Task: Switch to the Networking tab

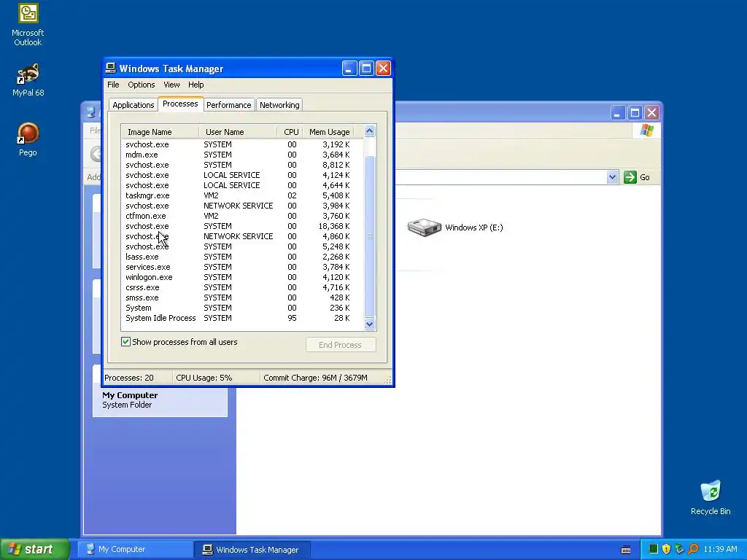Action: click(279, 105)
